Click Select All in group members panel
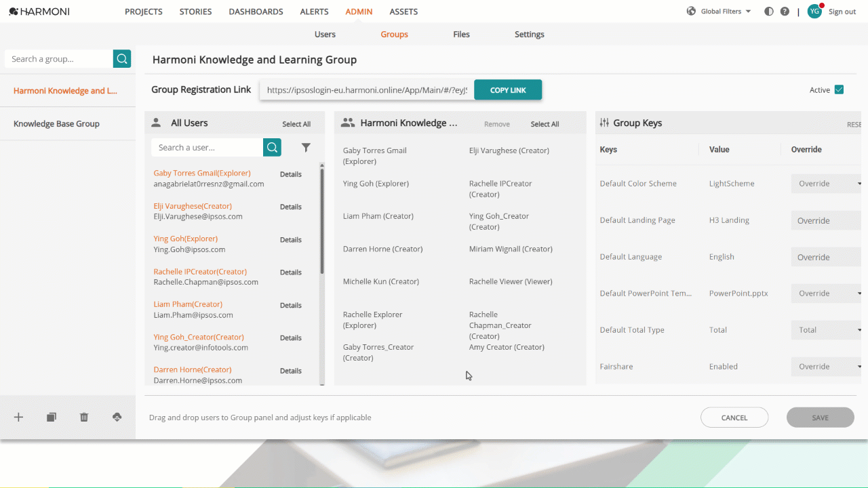Screen dimensions: 868x488 [x=545, y=124]
